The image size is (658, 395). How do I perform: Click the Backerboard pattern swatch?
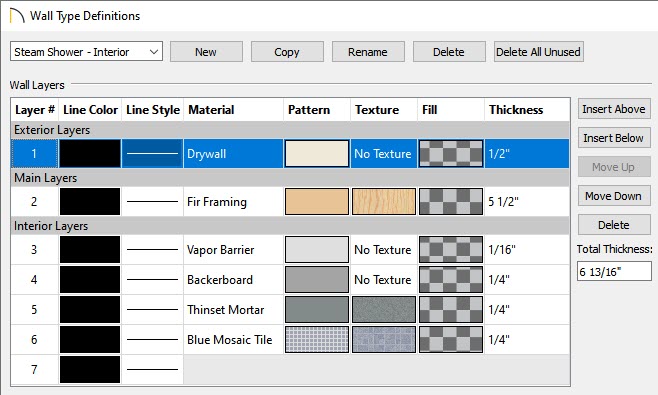click(x=317, y=280)
